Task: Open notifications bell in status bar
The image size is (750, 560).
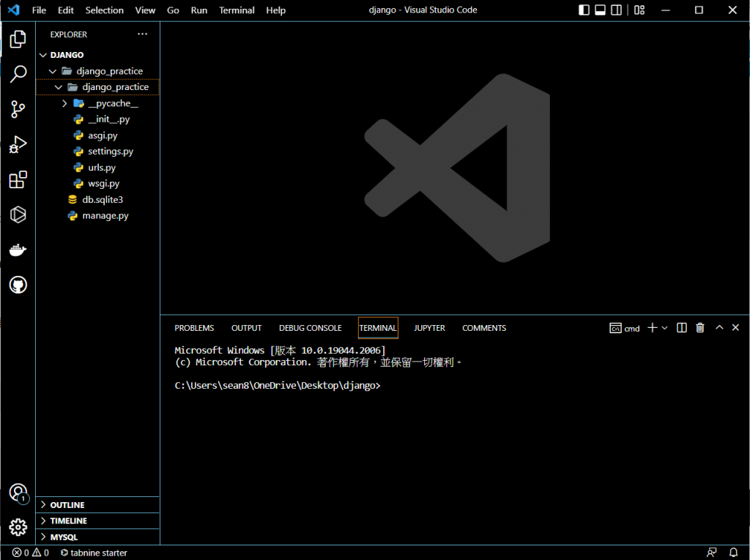Action: tap(732, 553)
